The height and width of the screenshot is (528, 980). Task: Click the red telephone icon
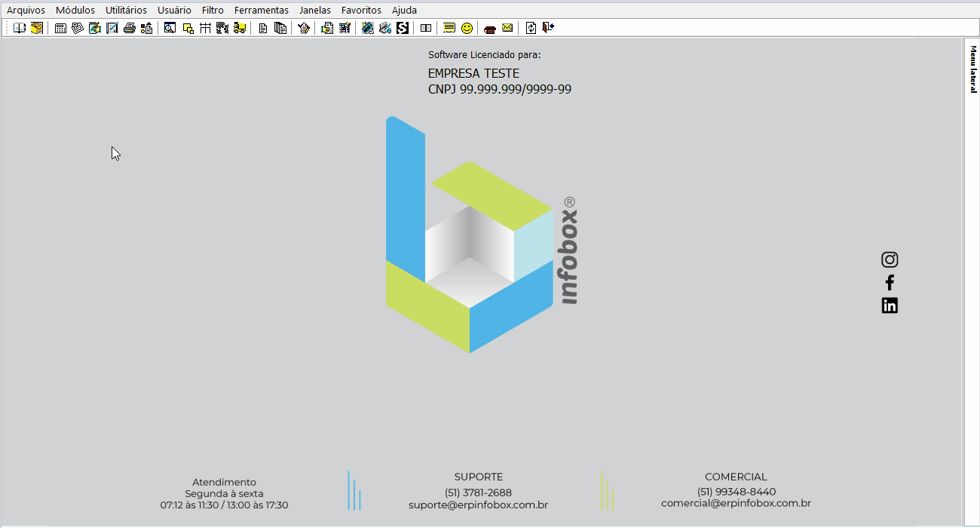490,28
